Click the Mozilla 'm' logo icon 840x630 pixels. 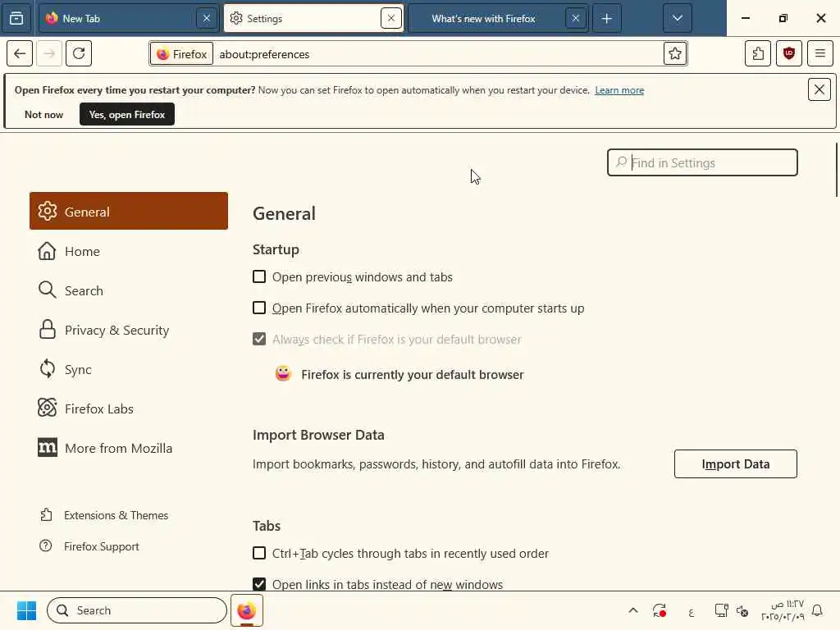click(x=47, y=447)
